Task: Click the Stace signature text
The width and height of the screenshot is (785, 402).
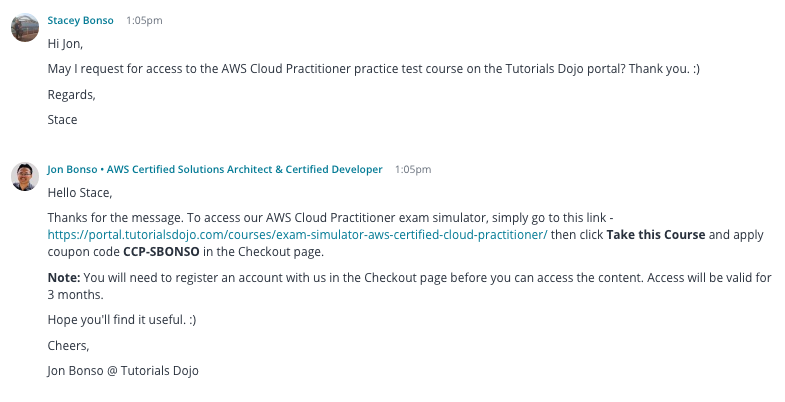Action: click(63, 120)
